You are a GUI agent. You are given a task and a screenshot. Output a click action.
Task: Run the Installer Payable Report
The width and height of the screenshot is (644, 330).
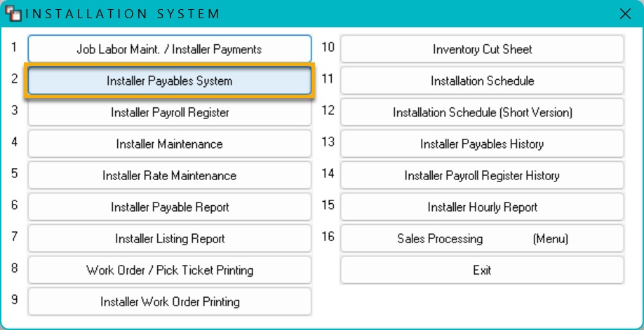170,207
